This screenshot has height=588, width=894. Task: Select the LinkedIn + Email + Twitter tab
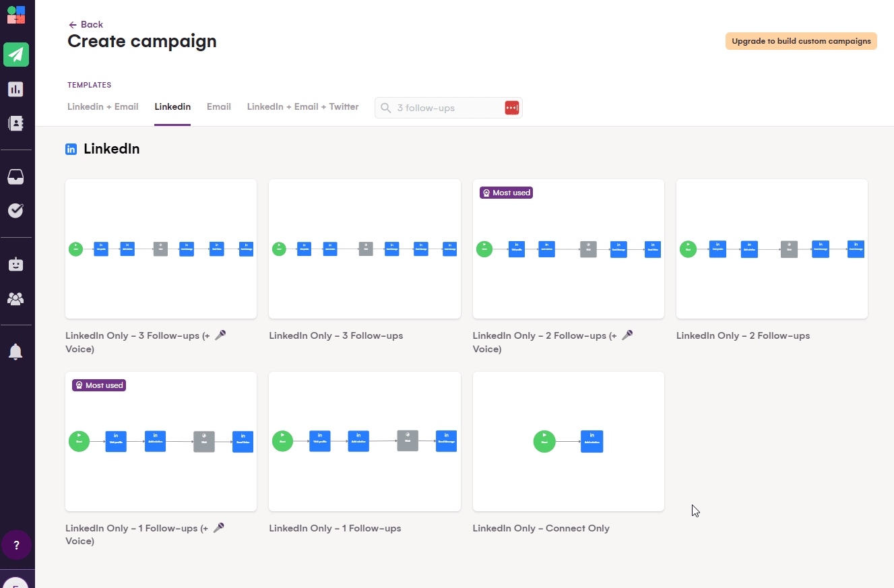[302, 106]
